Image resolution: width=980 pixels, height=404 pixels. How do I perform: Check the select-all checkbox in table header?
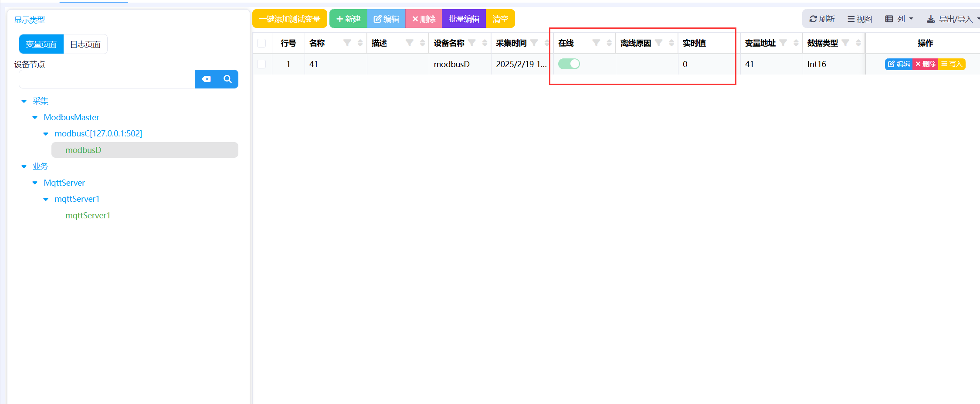point(262,43)
